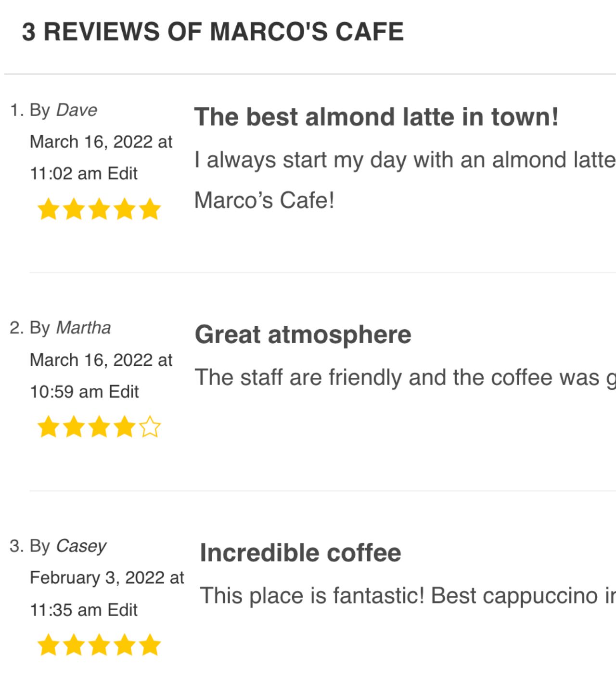The width and height of the screenshot is (616, 693).
Task: Click the author name Casey
Action: [81, 546]
